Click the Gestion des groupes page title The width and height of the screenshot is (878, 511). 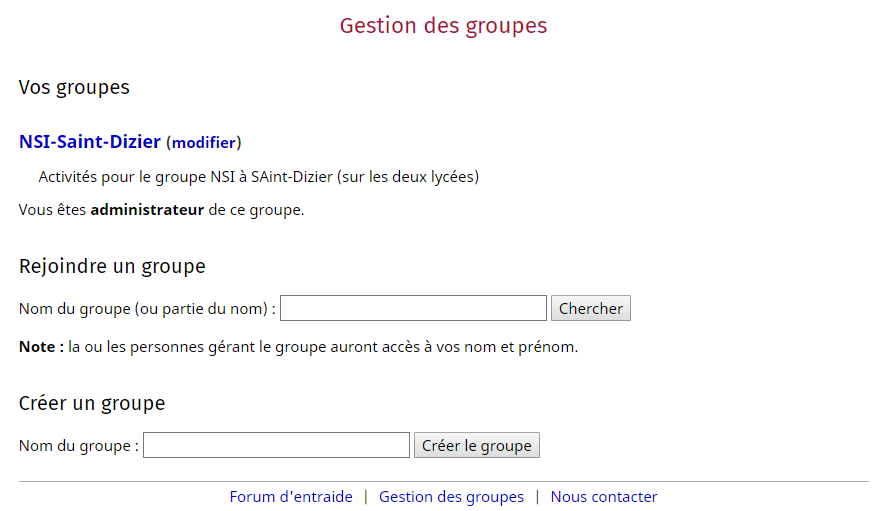tap(443, 25)
